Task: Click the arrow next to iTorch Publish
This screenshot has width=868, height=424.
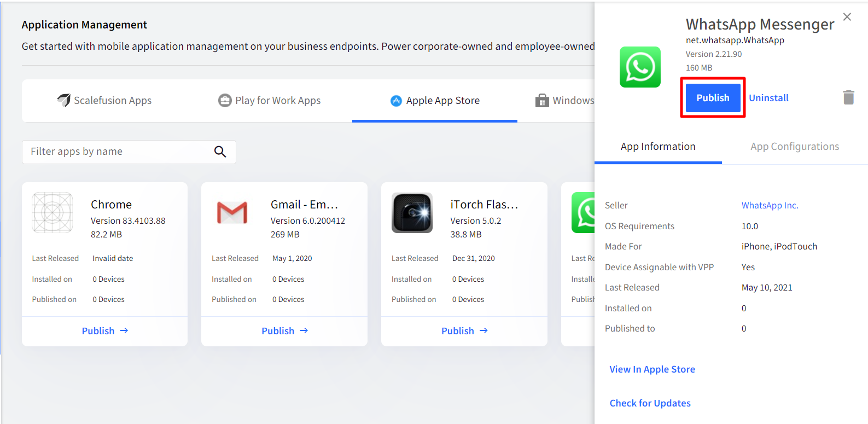Action: pos(483,330)
